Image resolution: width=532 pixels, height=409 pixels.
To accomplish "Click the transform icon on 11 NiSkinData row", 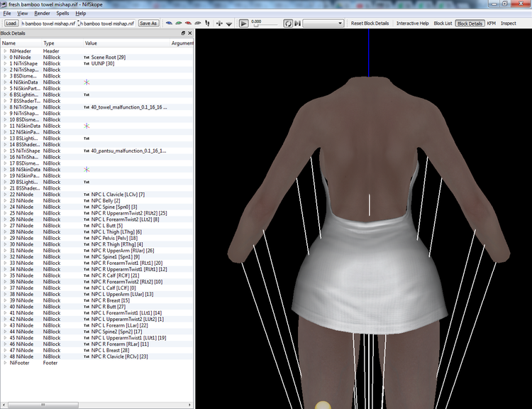I will click(87, 126).
